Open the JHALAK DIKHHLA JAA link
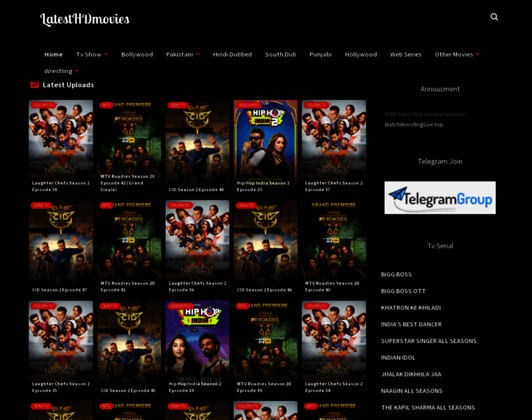The width and height of the screenshot is (532, 420). 411,374
